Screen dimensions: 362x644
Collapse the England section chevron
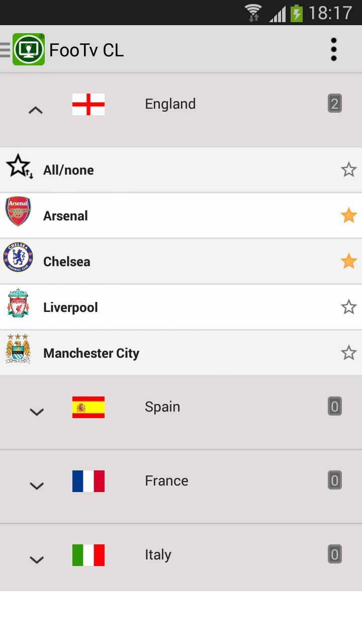point(36,110)
